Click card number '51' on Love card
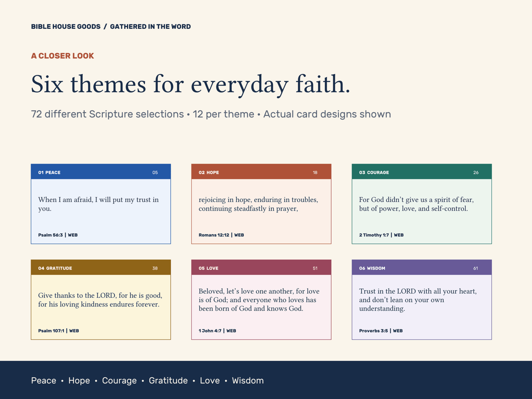The image size is (532, 399). pyautogui.click(x=315, y=268)
